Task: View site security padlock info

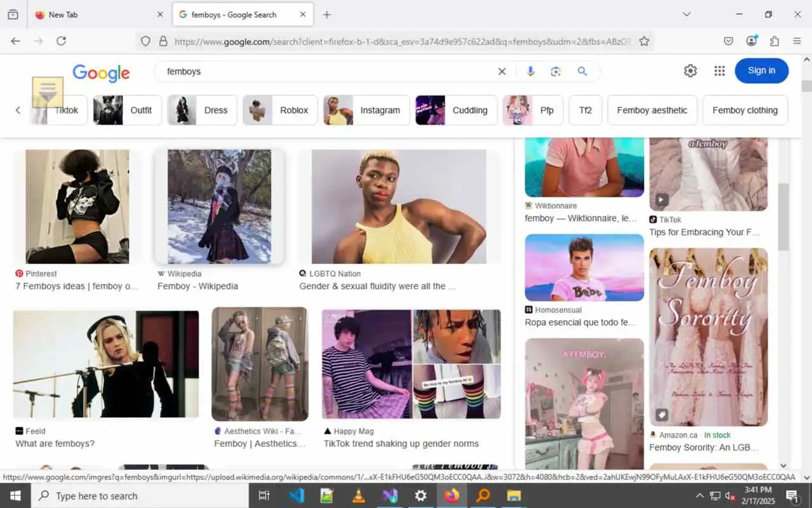Action: (x=162, y=41)
